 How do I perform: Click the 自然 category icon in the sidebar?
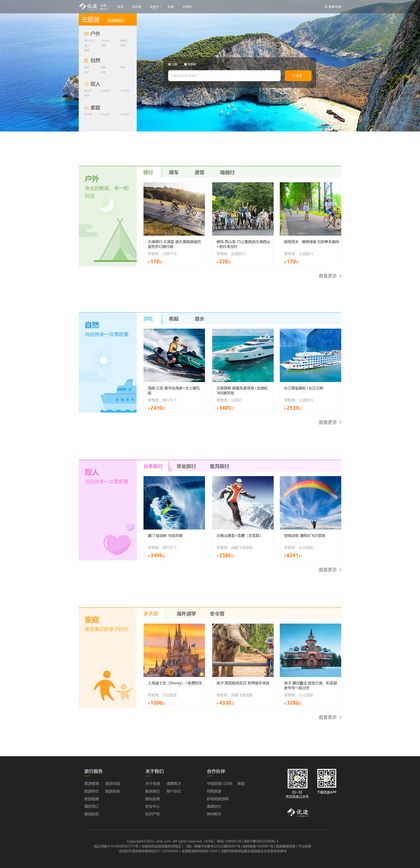pyautogui.click(x=86, y=60)
